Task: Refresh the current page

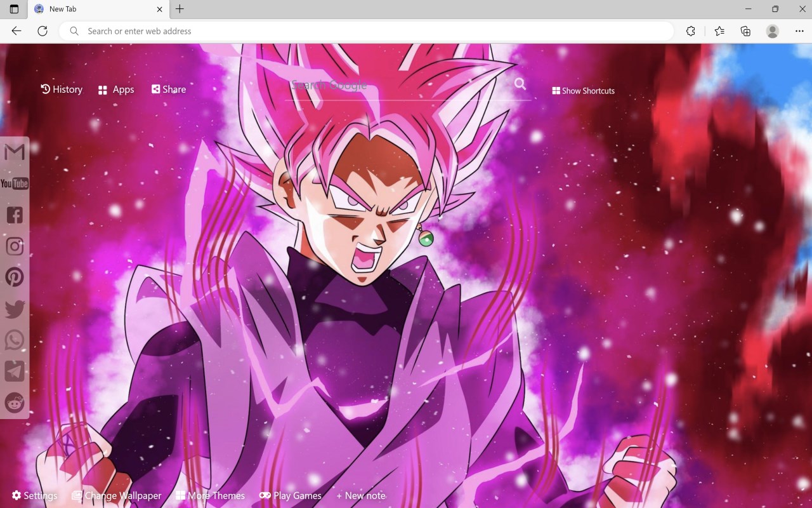Action: (43, 31)
